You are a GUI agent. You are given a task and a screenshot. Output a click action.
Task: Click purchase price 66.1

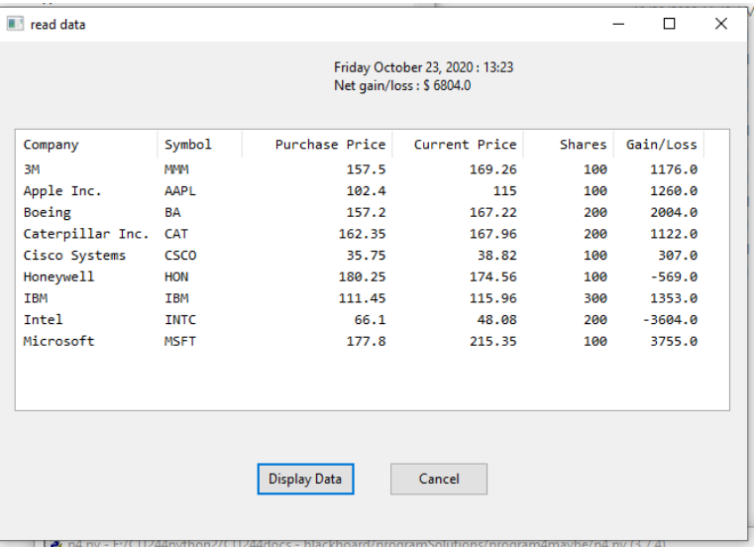[370, 320]
